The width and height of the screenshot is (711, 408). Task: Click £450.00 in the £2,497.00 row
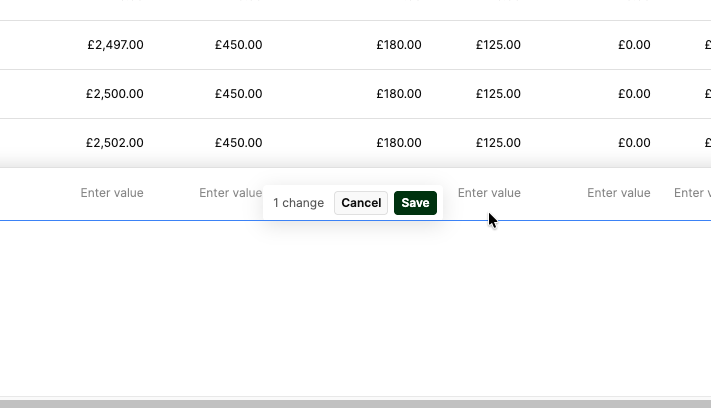pos(238,45)
